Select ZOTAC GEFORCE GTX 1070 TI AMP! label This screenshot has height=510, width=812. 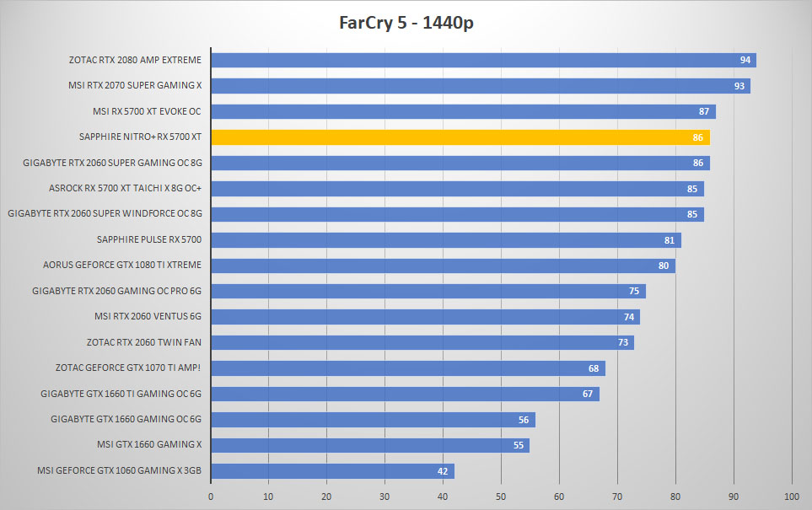click(128, 368)
